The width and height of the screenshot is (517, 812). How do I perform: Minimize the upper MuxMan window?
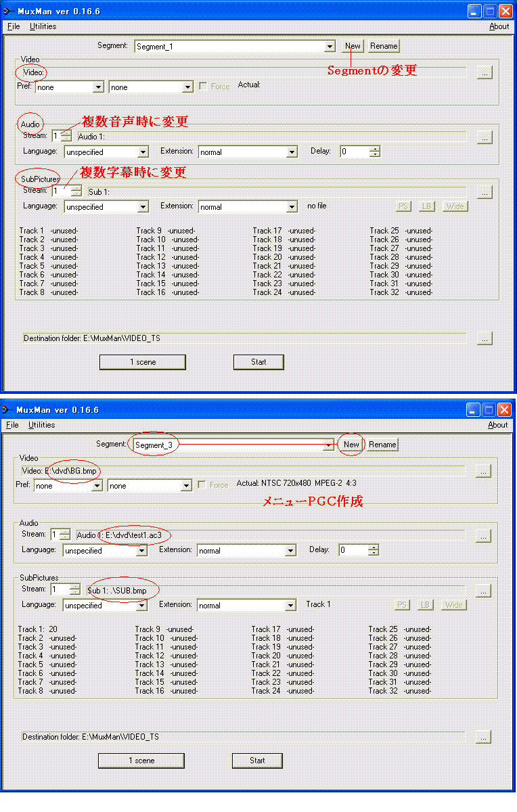pos(475,11)
